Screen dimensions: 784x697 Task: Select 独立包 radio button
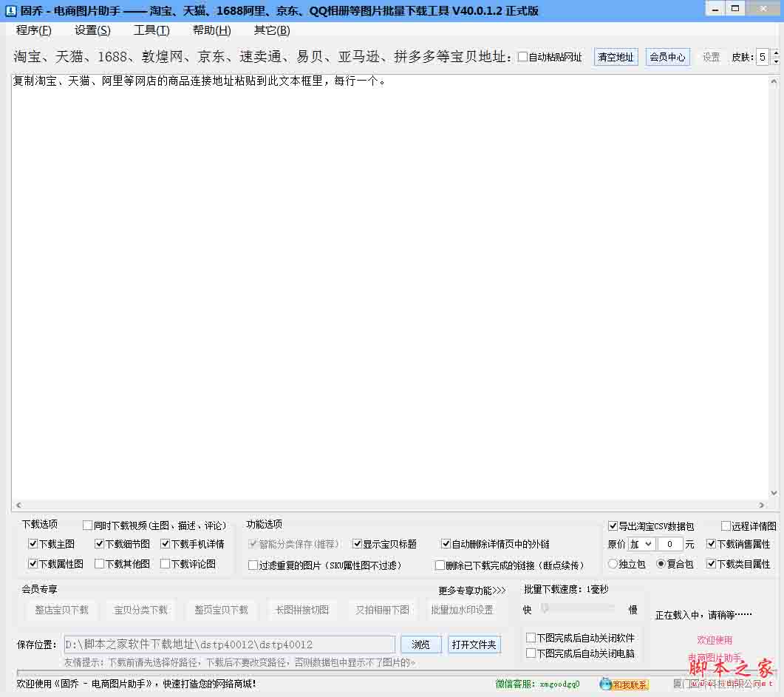(x=613, y=563)
